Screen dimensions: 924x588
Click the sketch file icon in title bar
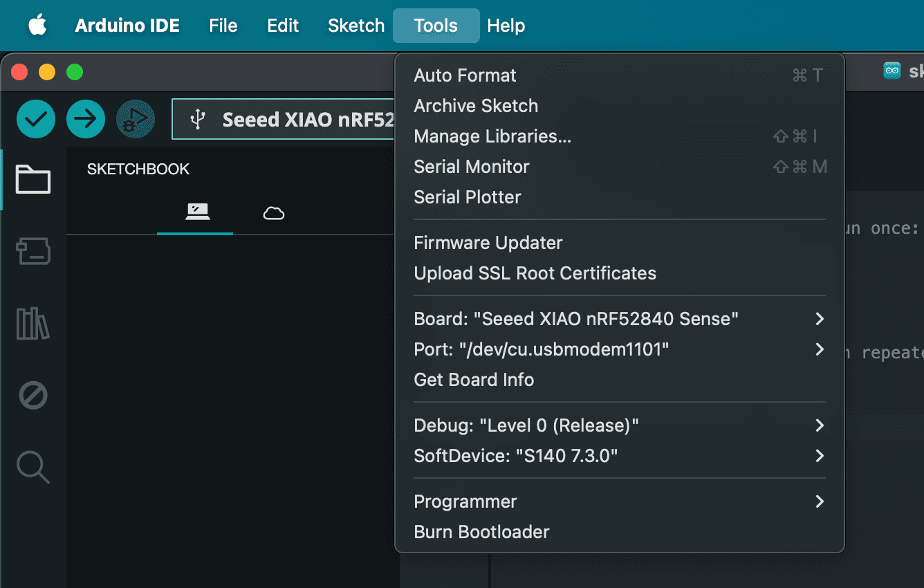pyautogui.click(x=892, y=71)
